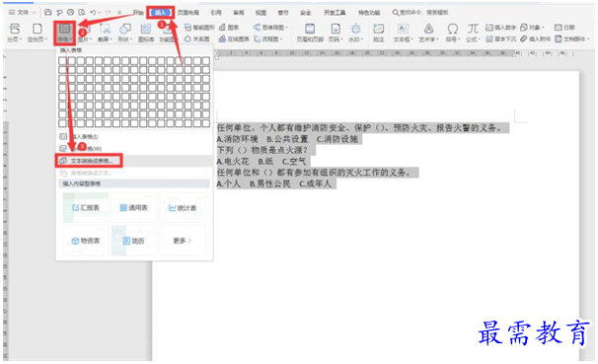
Task: Click the 在线图表 online chart button
Action: coord(234,38)
